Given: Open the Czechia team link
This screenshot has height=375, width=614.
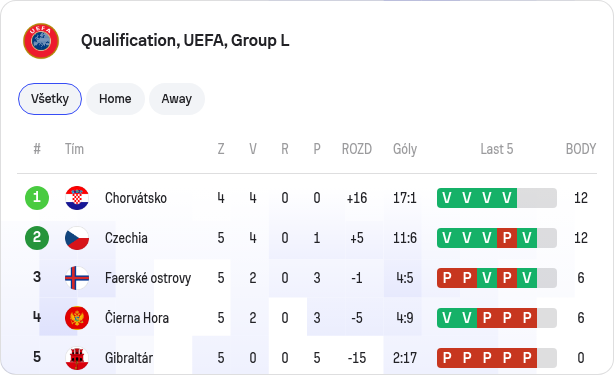Looking at the screenshot, I should click(126, 238).
